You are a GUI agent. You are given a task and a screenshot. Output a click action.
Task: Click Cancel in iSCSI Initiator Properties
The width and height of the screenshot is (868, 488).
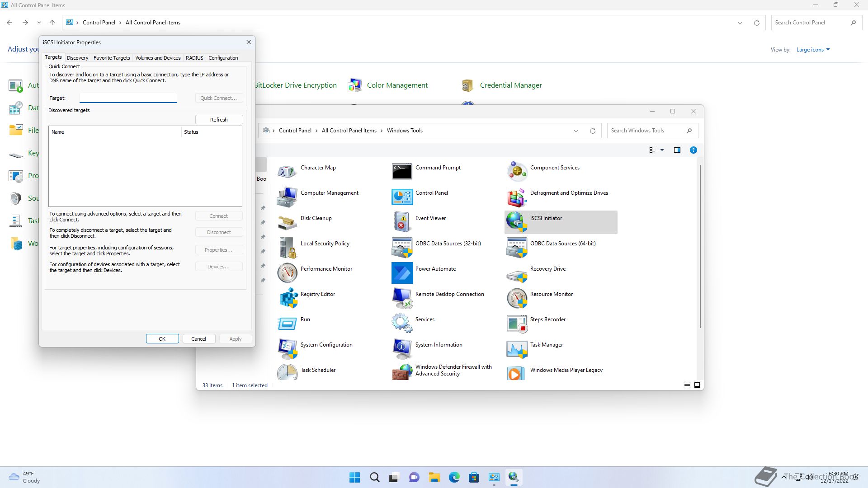click(198, 339)
